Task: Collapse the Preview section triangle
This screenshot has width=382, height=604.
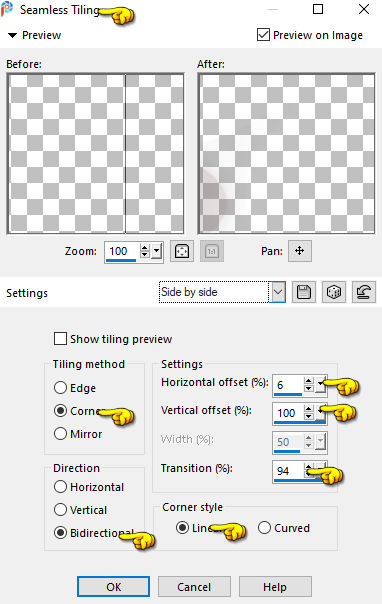Action: [12, 35]
